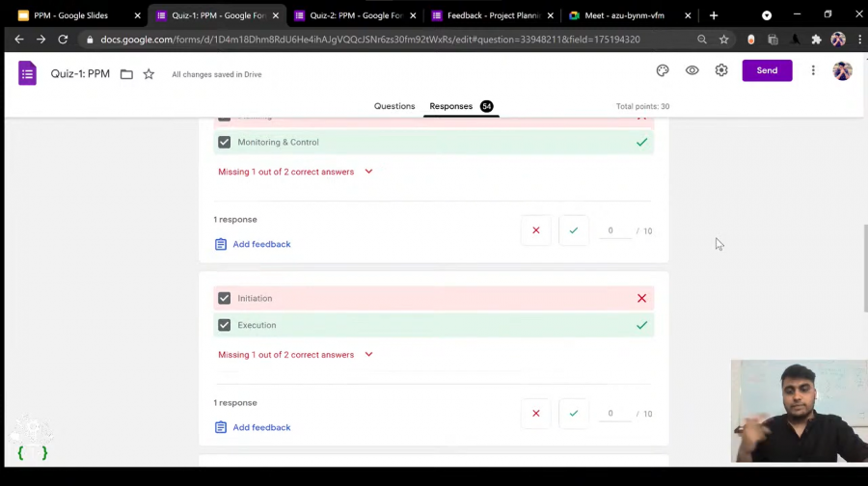Star the Quiz-1: PPM form
Image resolution: width=868 pixels, height=486 pixels.
(x=149, y=74)
